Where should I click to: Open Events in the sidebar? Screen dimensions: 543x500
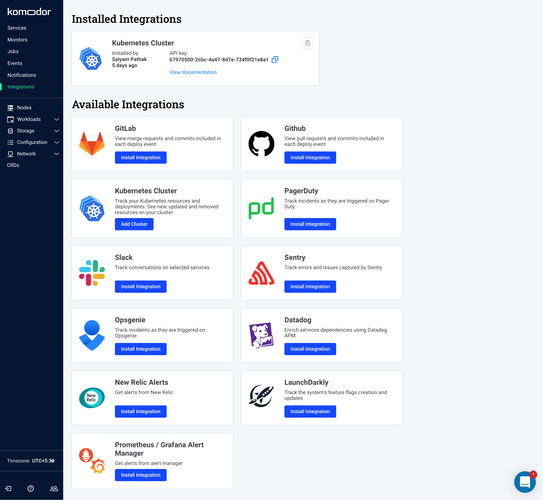pyautogui.click(x=15, y=63)
